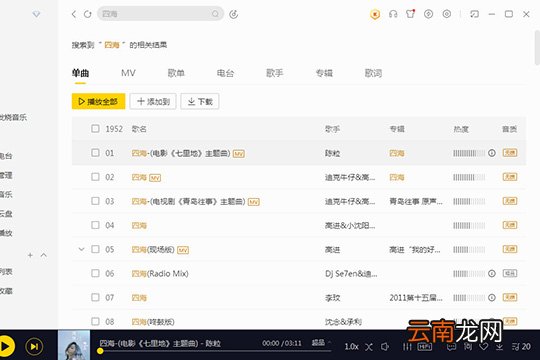Click the vertical scrollbar on the right edge

click(x=537, y=48)
